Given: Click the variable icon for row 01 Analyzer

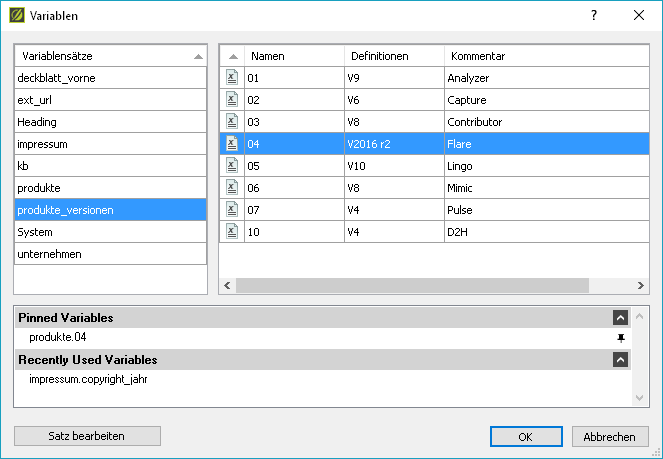Looking at the screenshot, I should [231, 77].
